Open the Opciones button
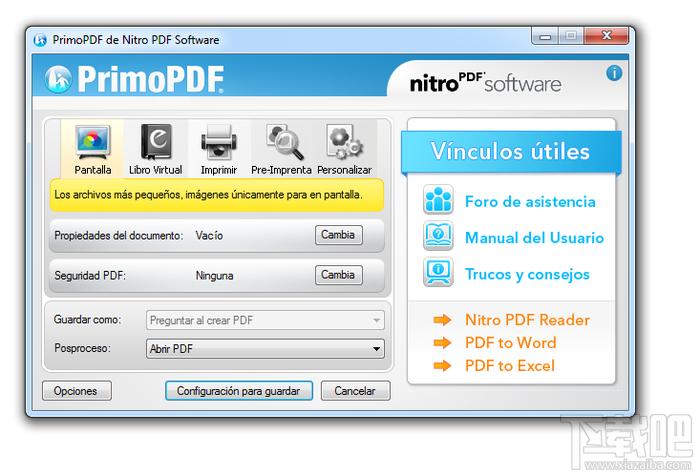Screen dimensions: 700x475 [x=77, y=391]
